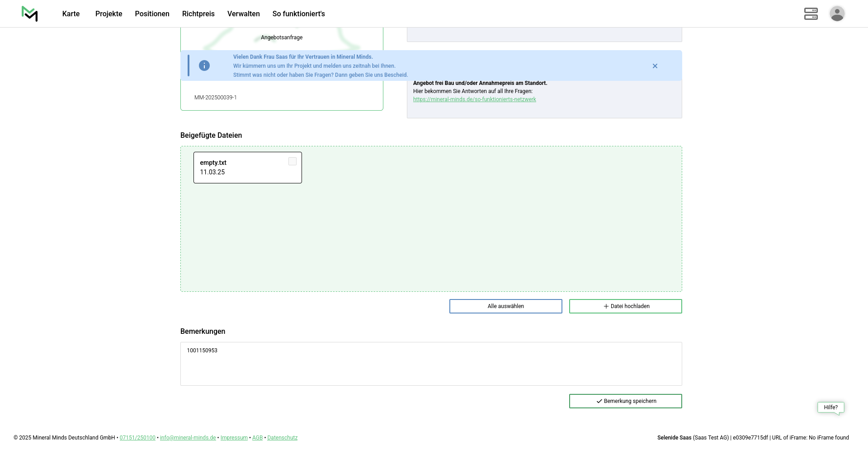Tick the empty.txt file checkbox

(292, 162)
